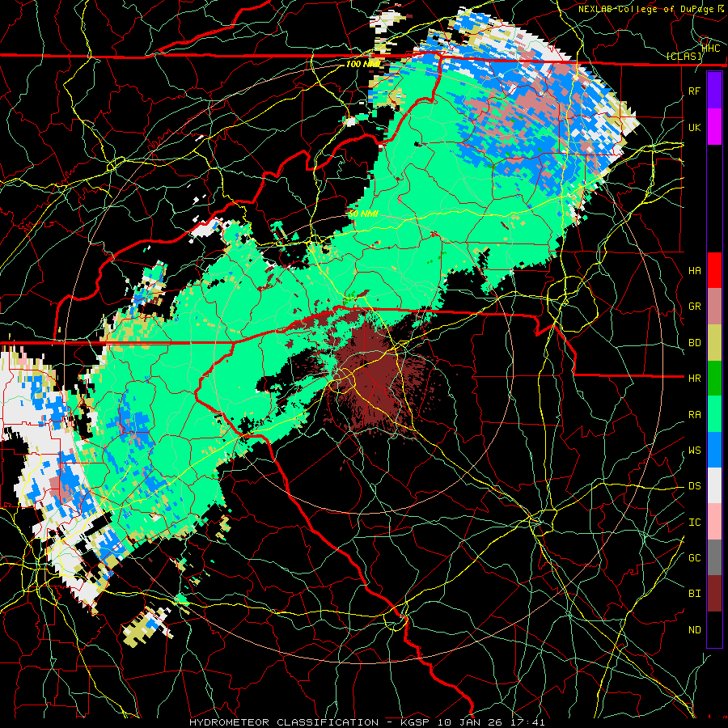Click the RA legend label

point(694,415)
